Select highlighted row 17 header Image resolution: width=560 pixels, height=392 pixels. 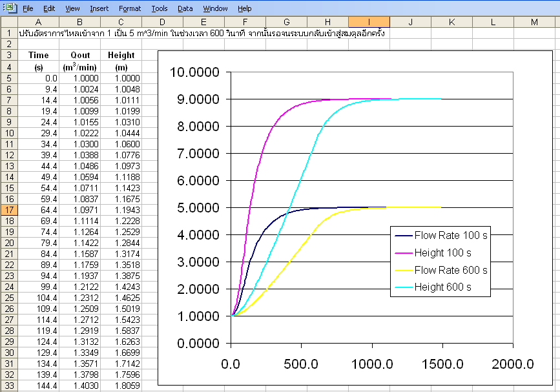9,210
